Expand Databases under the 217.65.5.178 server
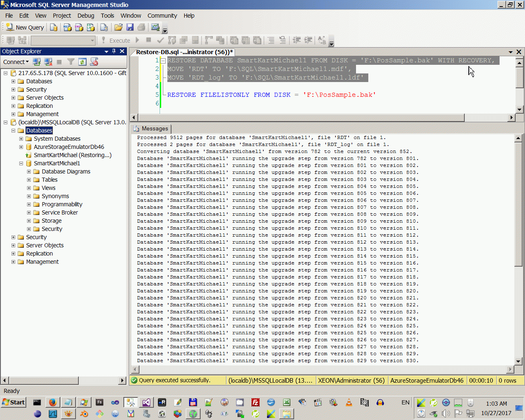This screenshot has width=525, height=420. [x=13, y=81]
